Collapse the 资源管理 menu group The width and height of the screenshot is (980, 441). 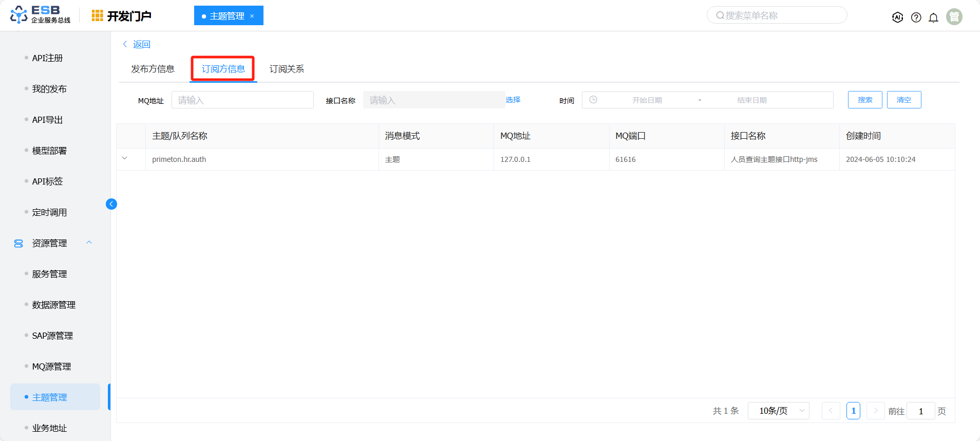pos(89,243)
